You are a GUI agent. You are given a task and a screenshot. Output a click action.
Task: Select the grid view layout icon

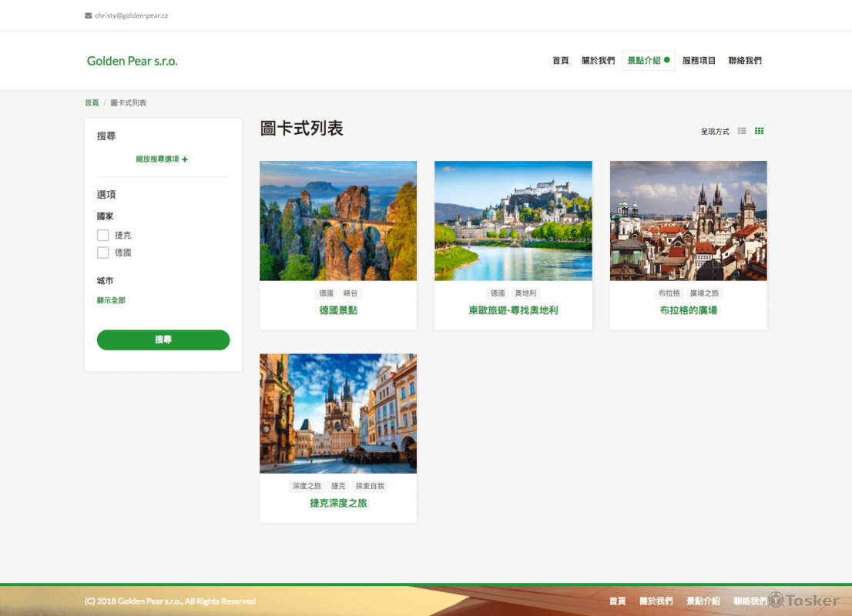759,131
